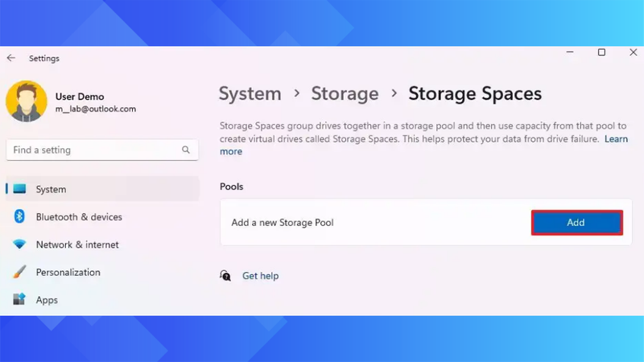Click the System monitor icon
This screenshot has width=644, height=362.
tap(19, 189)
